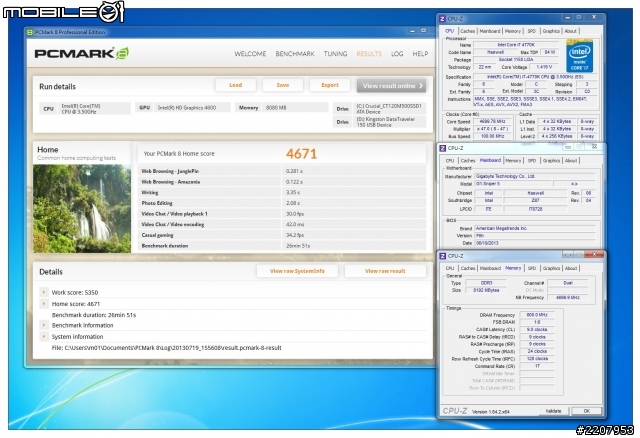Open Mainboard tab in top CPU-Z window
This screenshot has width=640, height=438.
(490, 31)
